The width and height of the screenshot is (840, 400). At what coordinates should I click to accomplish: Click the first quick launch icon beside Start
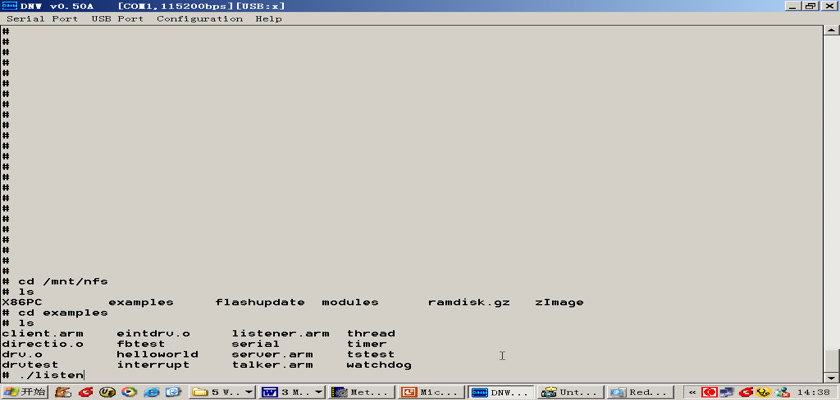[64, 392]
